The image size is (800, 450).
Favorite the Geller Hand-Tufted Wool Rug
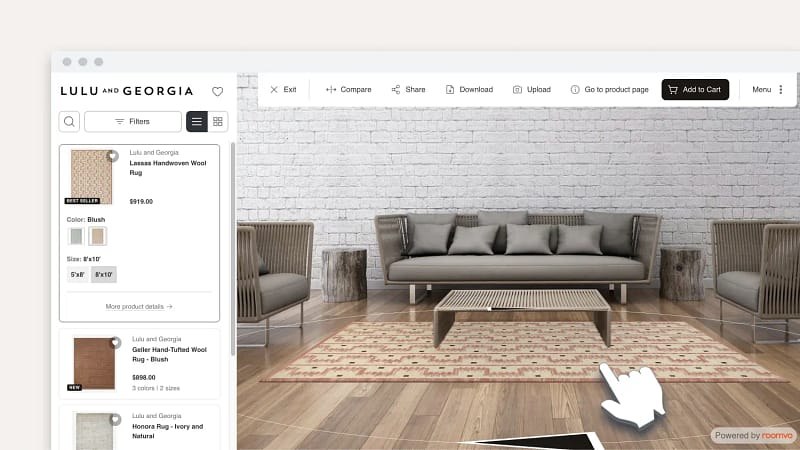(x=116, y=342)
